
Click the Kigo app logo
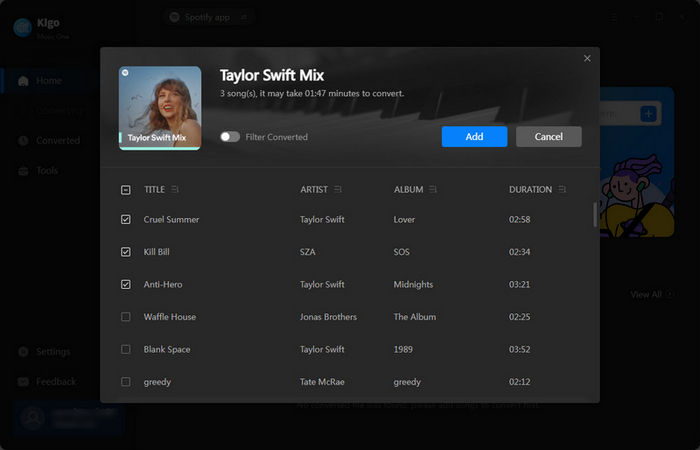tap(23, 28)
